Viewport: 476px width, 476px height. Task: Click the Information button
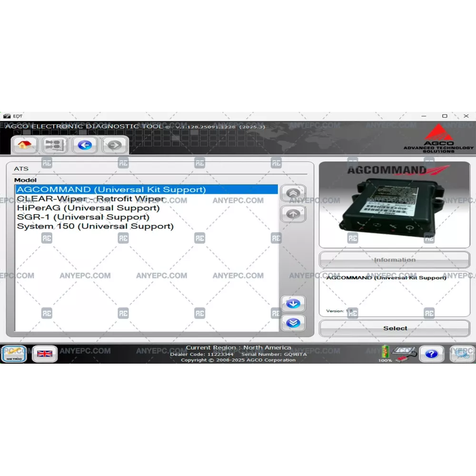[394, 260]
